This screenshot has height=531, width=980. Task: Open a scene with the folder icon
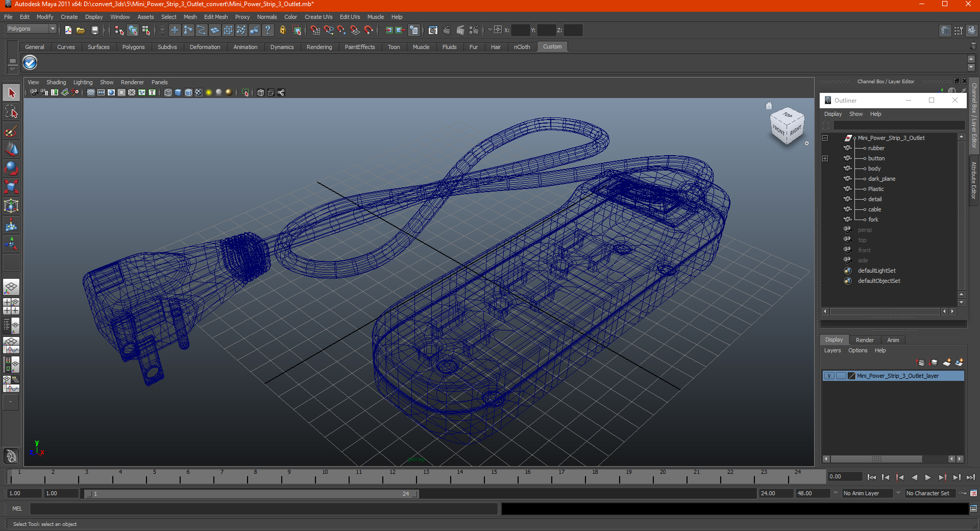[x=81, y=31]
